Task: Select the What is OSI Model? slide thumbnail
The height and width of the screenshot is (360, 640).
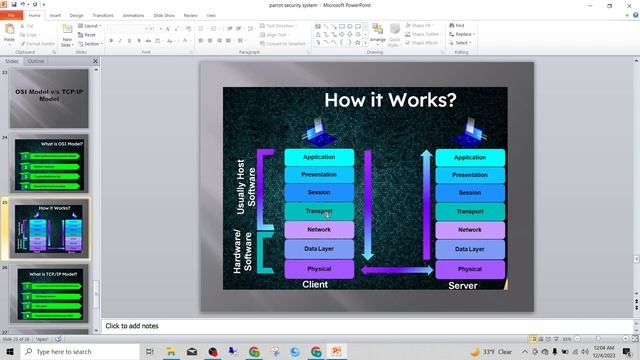Action: [x=49, y=164]
